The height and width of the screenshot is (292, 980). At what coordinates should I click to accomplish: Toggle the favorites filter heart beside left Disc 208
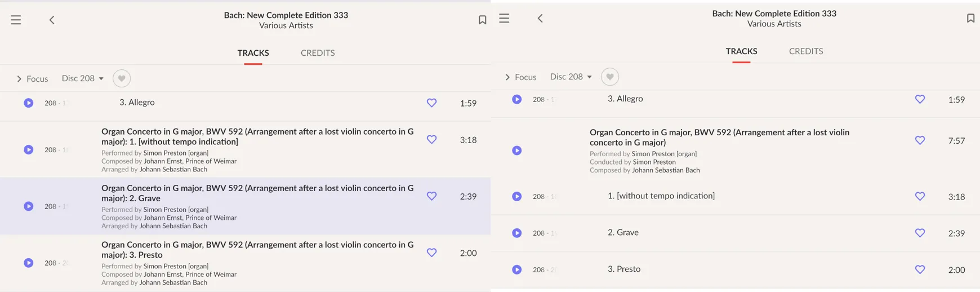tap(122, 78)
